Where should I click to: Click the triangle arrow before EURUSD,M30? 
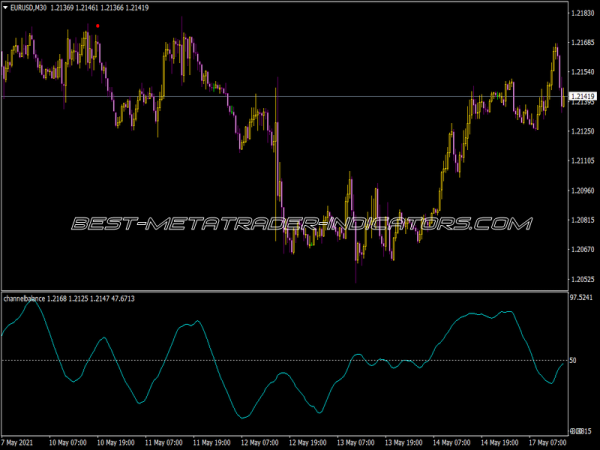pyautogui.click(x=5, y=9)
